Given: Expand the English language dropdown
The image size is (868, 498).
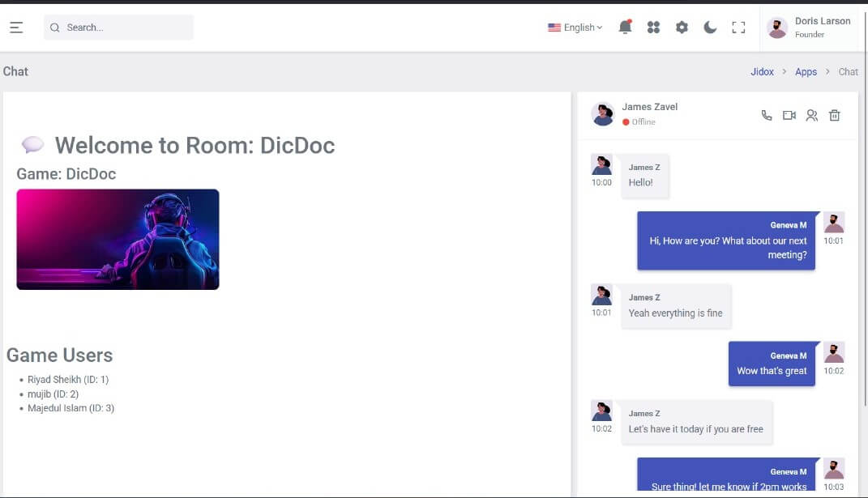Looking at the screenshot, I should [575, 28].
